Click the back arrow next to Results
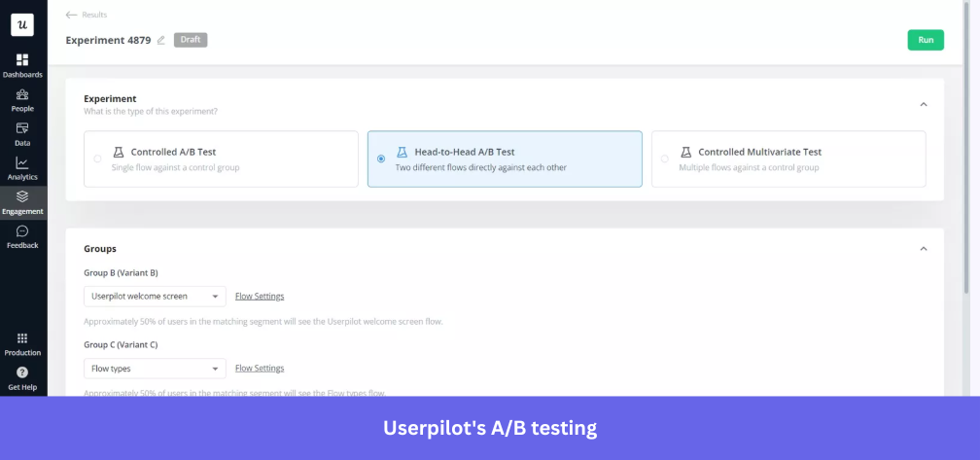 click(71, 15)
